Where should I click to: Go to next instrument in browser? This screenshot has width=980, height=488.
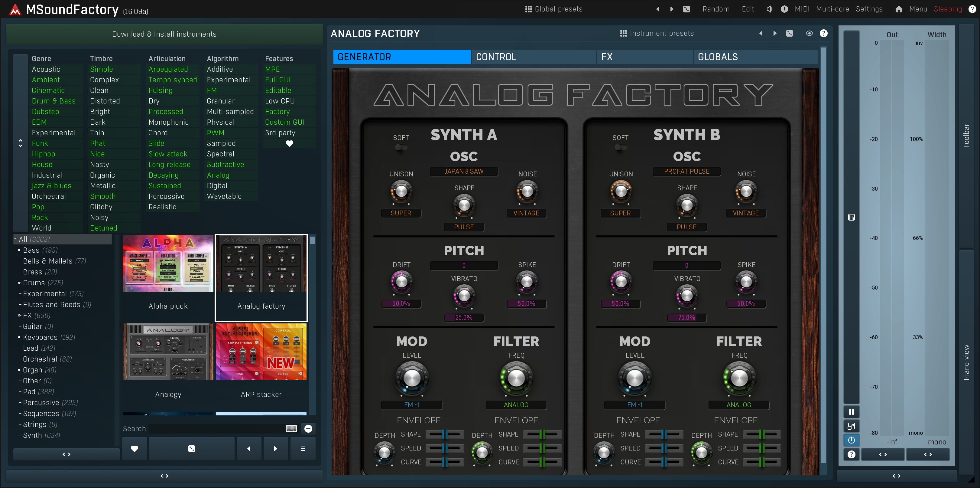(x=276, y=449)
